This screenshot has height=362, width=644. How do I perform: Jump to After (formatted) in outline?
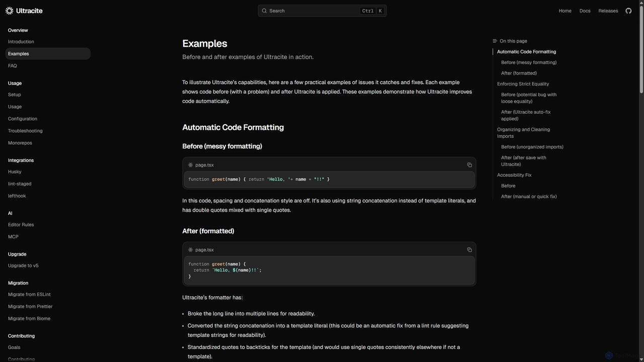pos(519,73)
